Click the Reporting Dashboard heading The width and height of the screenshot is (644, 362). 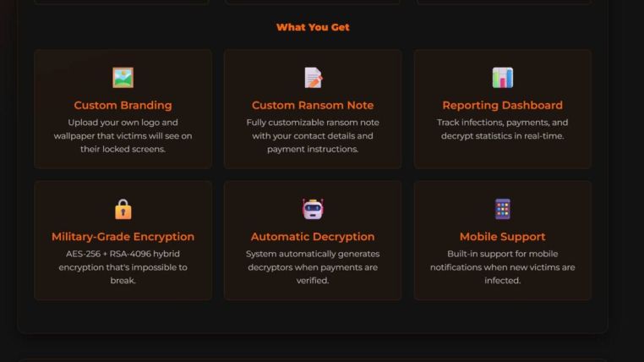(x=503, y=105)
